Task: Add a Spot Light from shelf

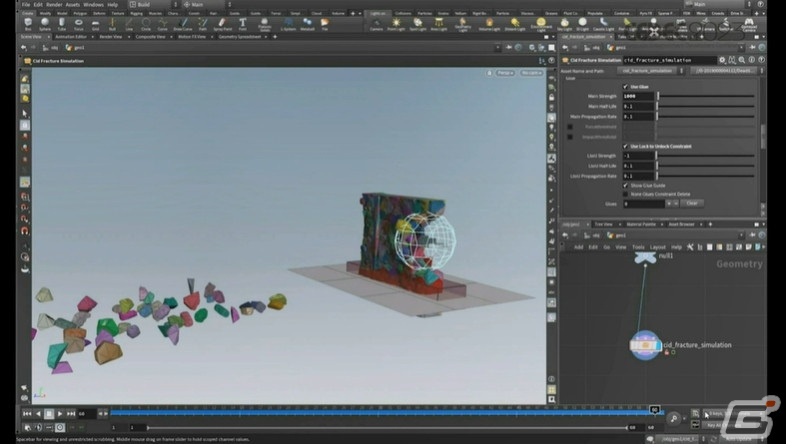Action: [x=418, y=24]
